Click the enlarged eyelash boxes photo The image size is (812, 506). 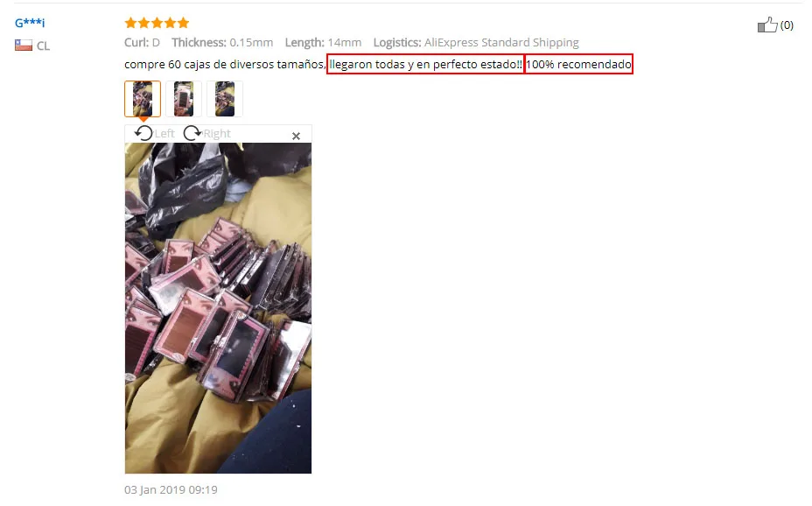coord(218,308)
